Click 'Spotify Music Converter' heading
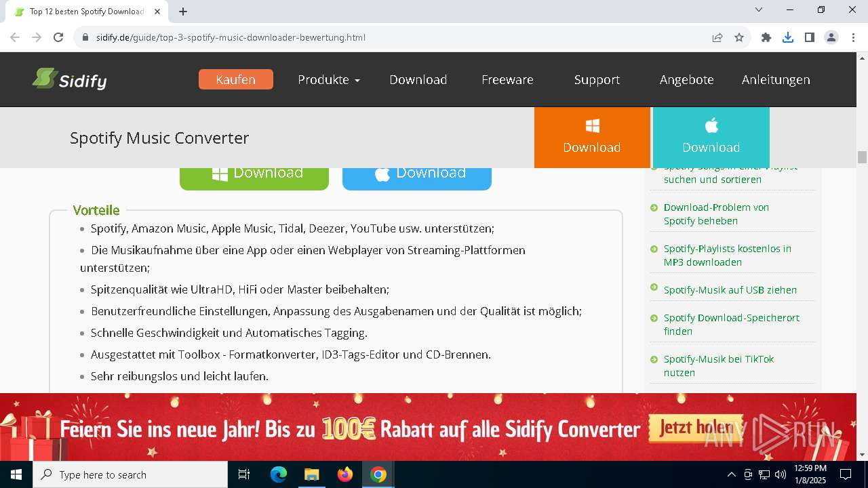Screen dimensions: 868x488 tap(159, 138)
